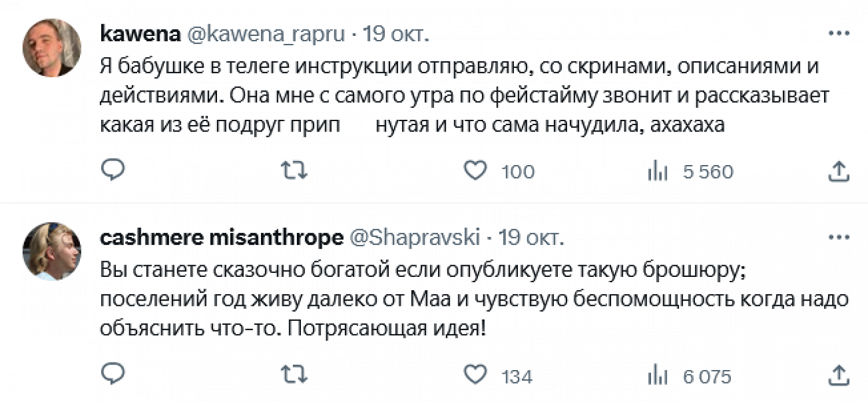Like kawena's tweet with 100 likes
The image size is (868, 402).
[x=476, y=171]
